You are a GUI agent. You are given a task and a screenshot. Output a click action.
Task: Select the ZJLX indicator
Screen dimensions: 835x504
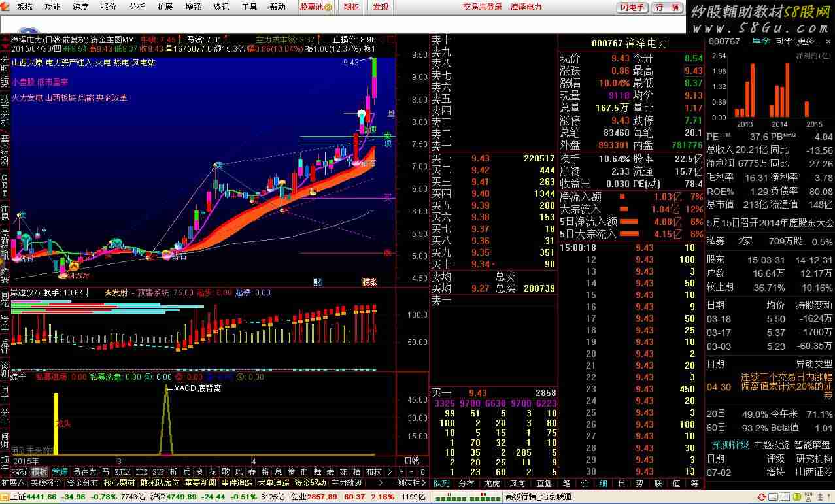[x=122, y=471]
